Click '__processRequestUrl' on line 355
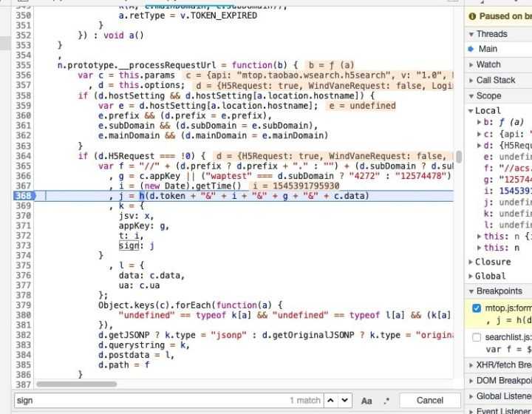Screen dimensions: 532x414 [167, 65]
